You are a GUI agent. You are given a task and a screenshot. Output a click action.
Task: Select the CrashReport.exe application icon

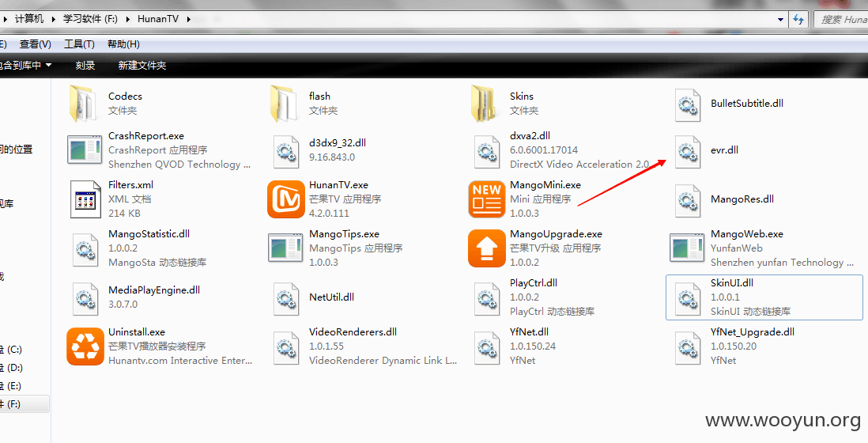click(85, 150)
